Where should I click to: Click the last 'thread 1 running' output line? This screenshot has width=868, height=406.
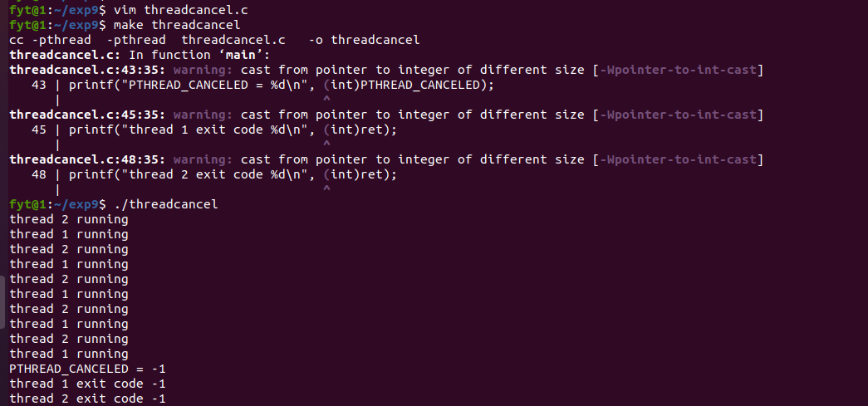(69, 354)
